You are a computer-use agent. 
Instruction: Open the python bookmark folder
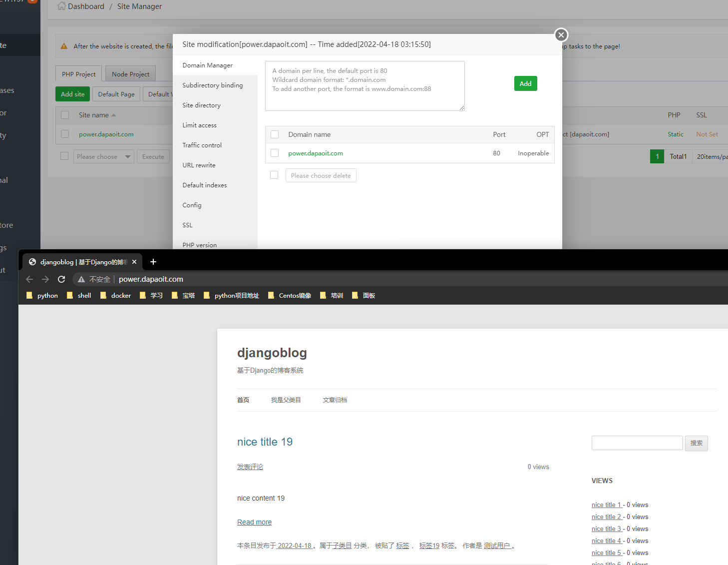(x=42, y=296)
